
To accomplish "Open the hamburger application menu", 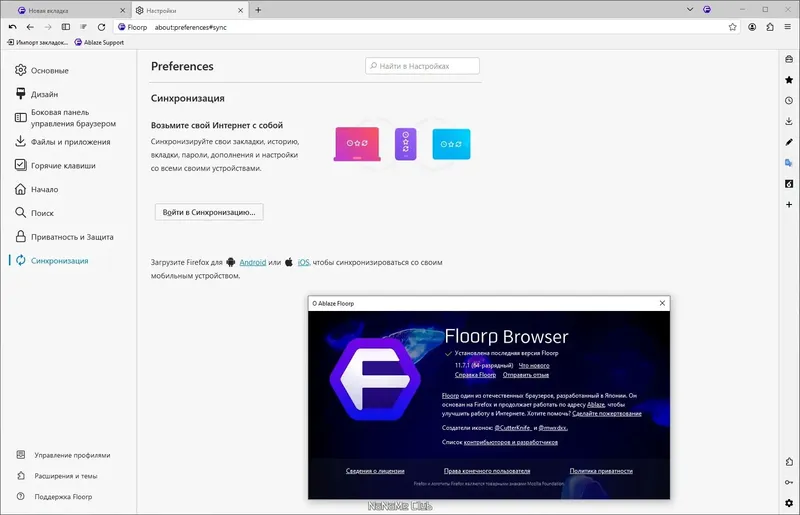I will (x=788, y=27).
